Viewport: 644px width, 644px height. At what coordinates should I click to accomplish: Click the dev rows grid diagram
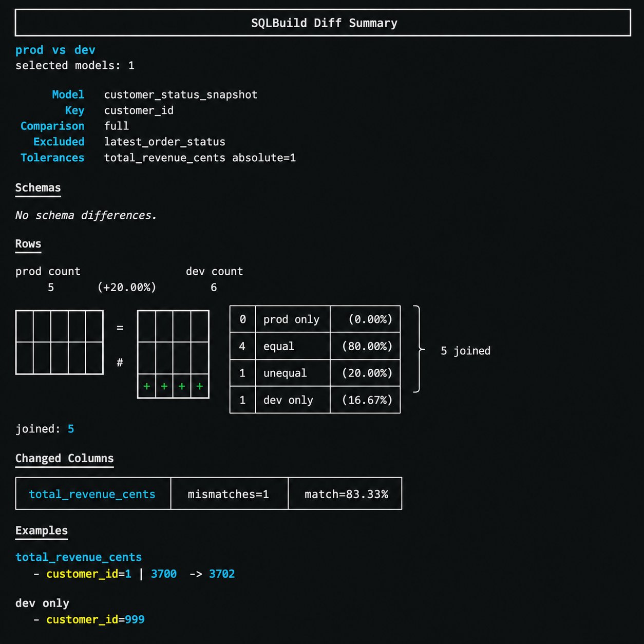[173, 354]
